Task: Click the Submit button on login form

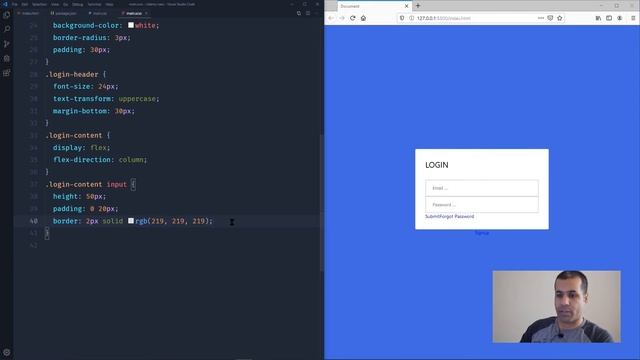Action: (432, 216)
